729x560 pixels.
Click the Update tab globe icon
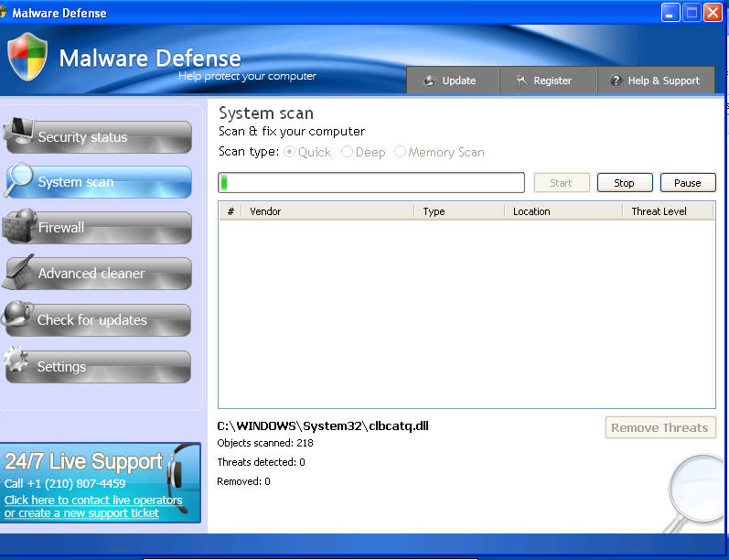[x=430, y=81]
